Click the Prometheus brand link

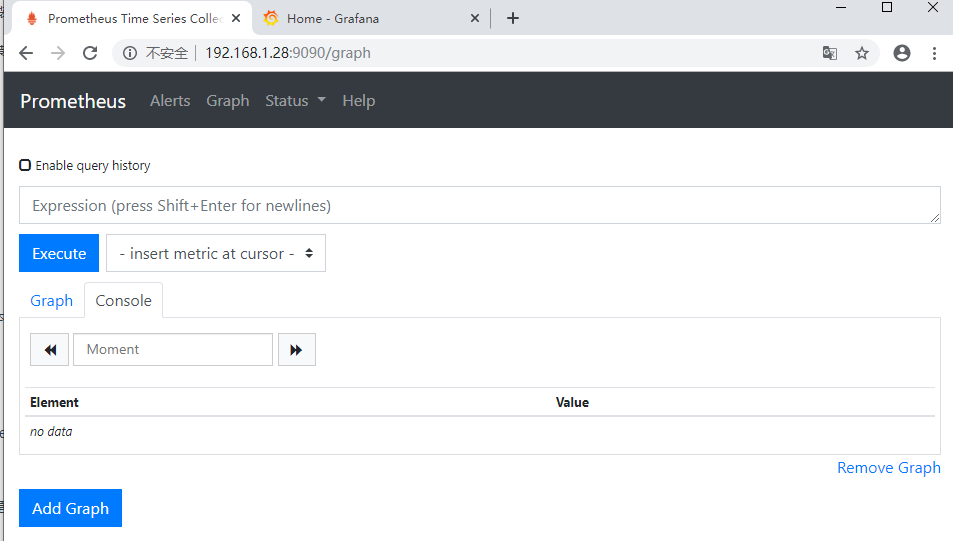73,101
